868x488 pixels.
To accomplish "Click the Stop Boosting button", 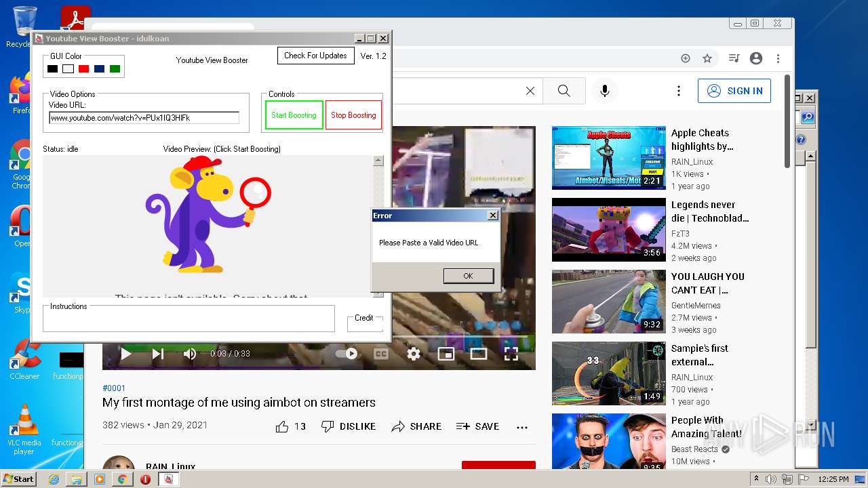I will click(x=353, y=115).
